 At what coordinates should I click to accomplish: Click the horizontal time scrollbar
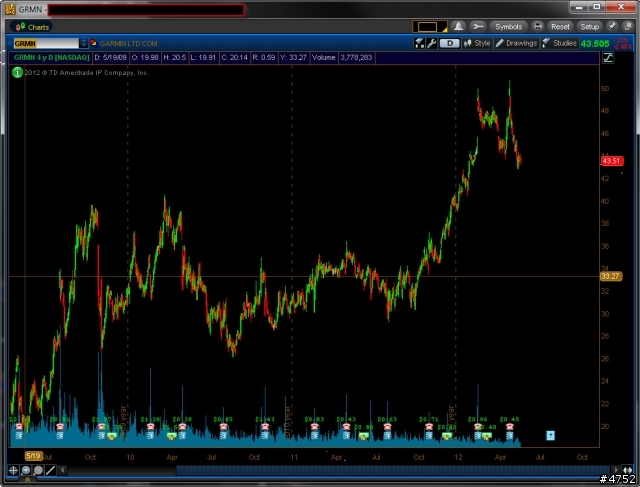click(x=393, y=470)
